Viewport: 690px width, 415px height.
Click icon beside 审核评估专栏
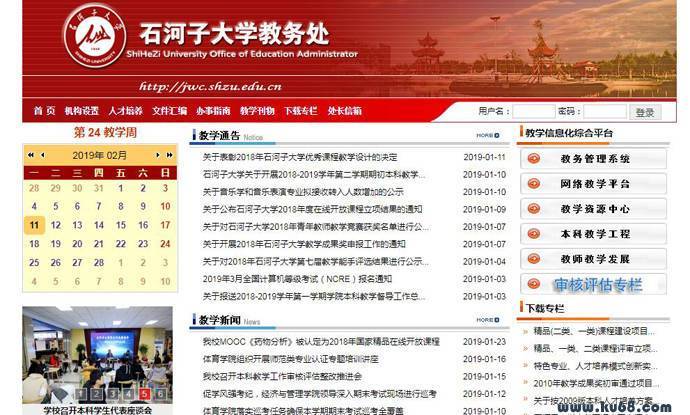click(x=534, y=284)
